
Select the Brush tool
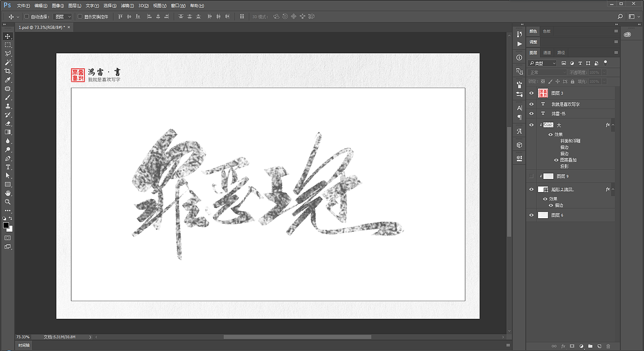(8, 98)
